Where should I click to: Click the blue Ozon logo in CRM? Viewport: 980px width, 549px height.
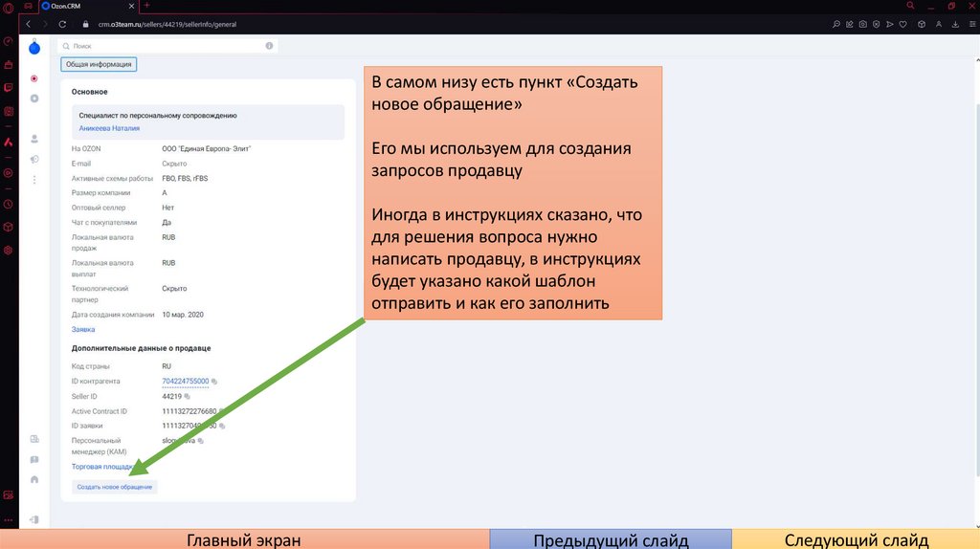click(x=34, y=48)
